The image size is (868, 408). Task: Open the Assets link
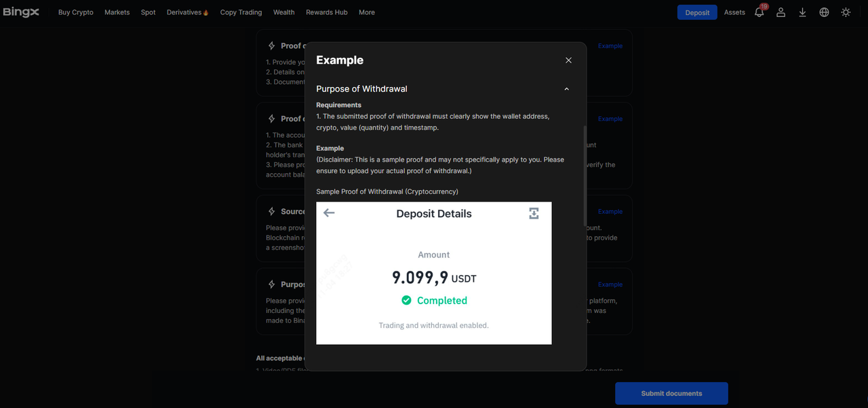734,12
